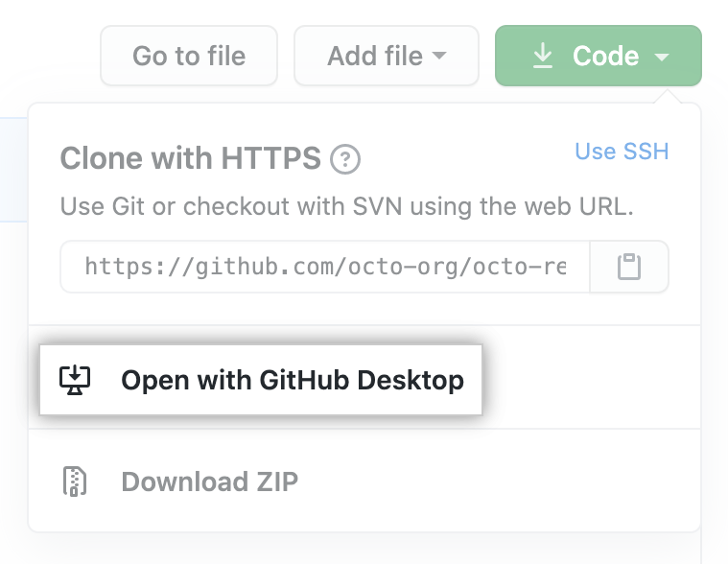Expand the green Code dropdown button
Image resolution: width=728 pixels, height=564 pixels.
click(598, 56)
